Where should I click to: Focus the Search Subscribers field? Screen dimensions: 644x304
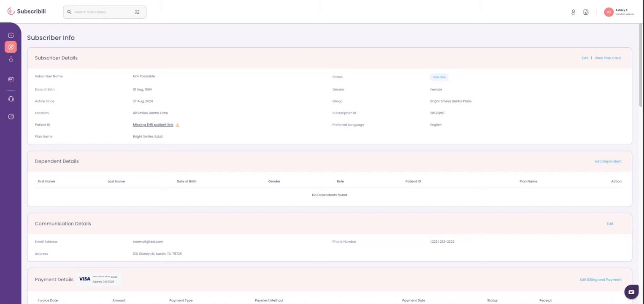(x=105, y=12)
